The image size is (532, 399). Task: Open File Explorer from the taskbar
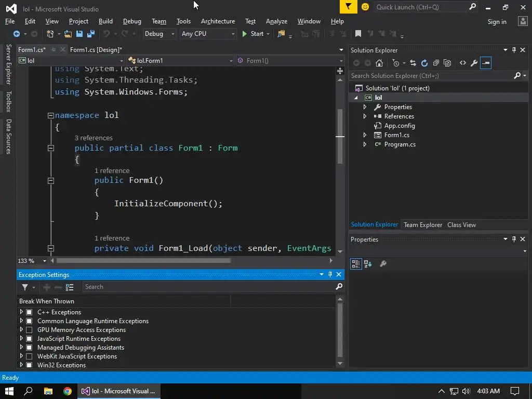[x=48, y=391]
